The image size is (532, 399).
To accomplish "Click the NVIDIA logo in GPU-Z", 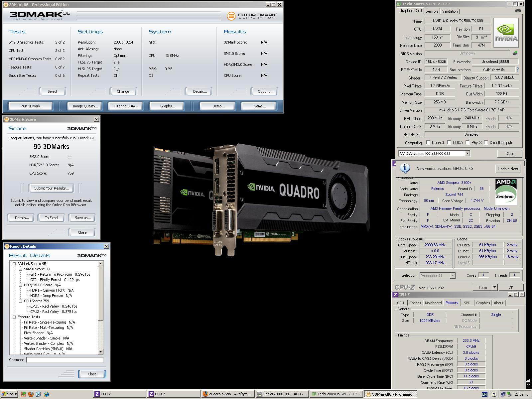I will click(506, 33).
